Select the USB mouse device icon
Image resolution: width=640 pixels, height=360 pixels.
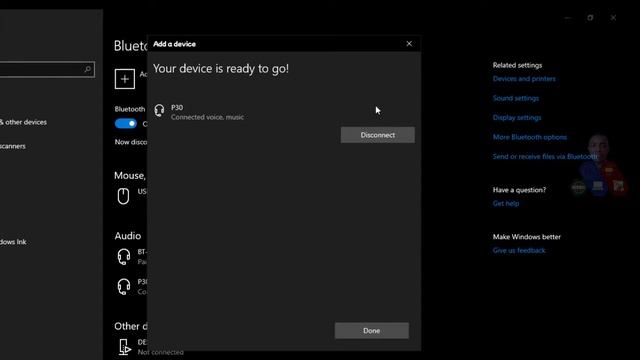tap(123, 196)
